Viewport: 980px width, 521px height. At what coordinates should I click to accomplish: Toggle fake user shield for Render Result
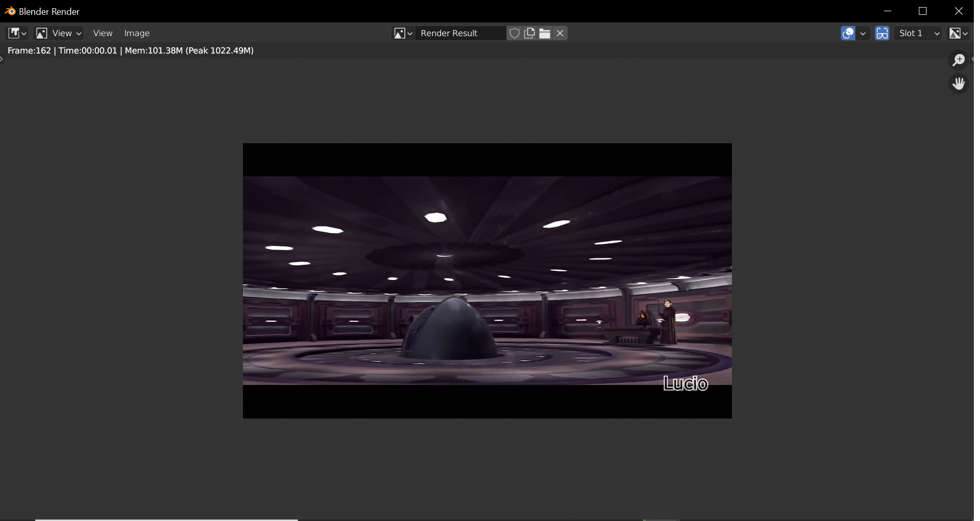pyautogui.click(x=514, y=33)
